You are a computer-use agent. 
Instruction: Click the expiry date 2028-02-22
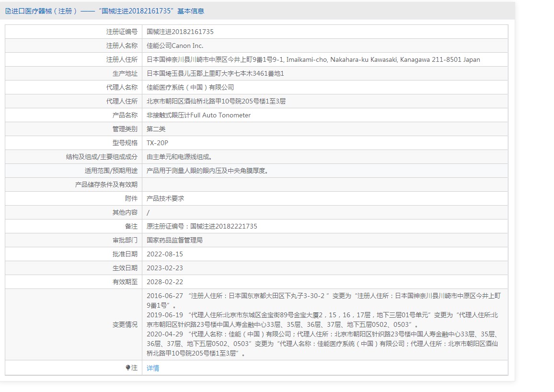point(165,282)
